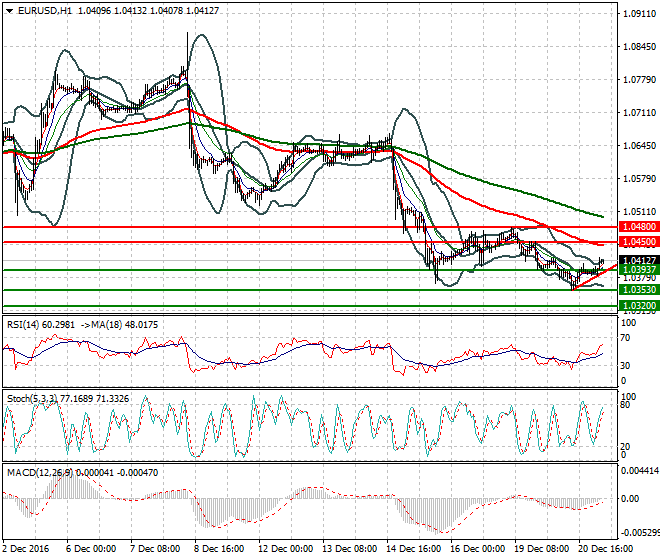Click the triangle icon before EURUSD,H1
660x560 pixels.
(x=9, y=11)
